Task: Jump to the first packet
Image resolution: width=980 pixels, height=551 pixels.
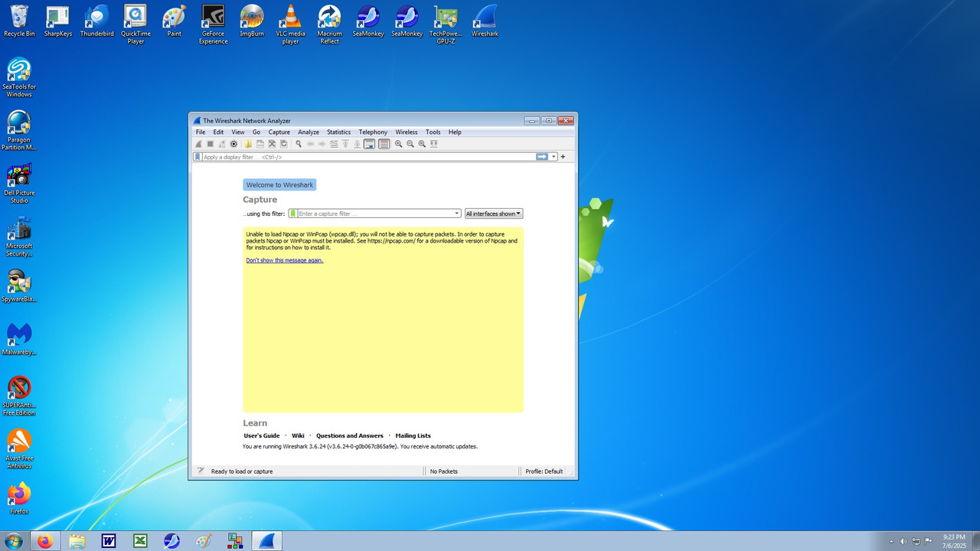Action: pyautogui.click(x=345, y=144)
